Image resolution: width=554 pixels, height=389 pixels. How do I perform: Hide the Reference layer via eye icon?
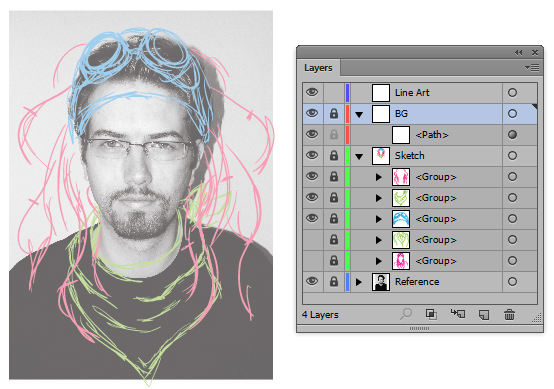click(312, 281)
